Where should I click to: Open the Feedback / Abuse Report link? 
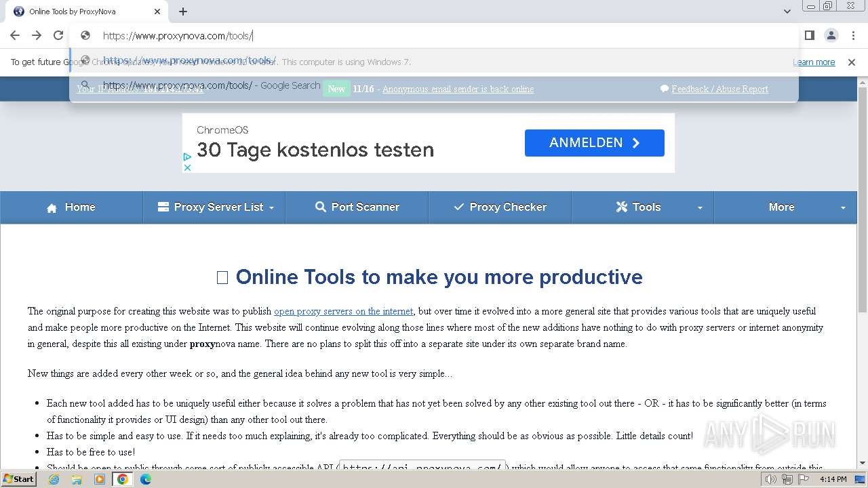pos(719,89)
